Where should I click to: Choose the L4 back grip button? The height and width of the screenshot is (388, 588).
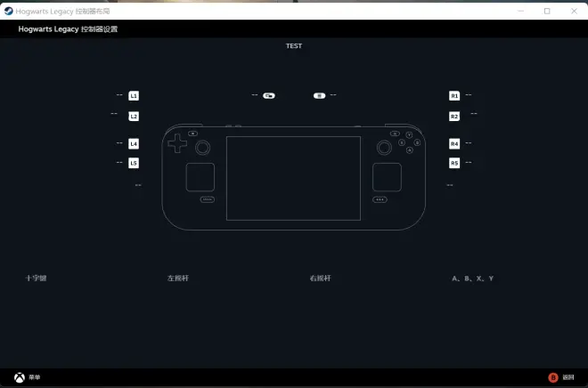click(134, 144)
